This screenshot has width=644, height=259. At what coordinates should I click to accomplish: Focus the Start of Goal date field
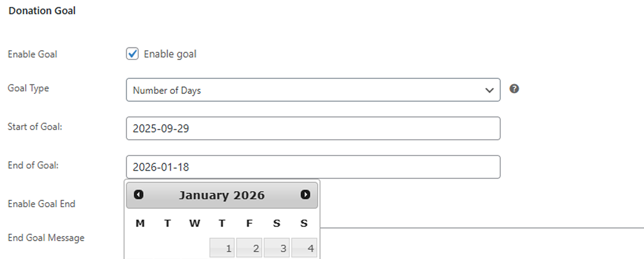[x=313, y=128]
